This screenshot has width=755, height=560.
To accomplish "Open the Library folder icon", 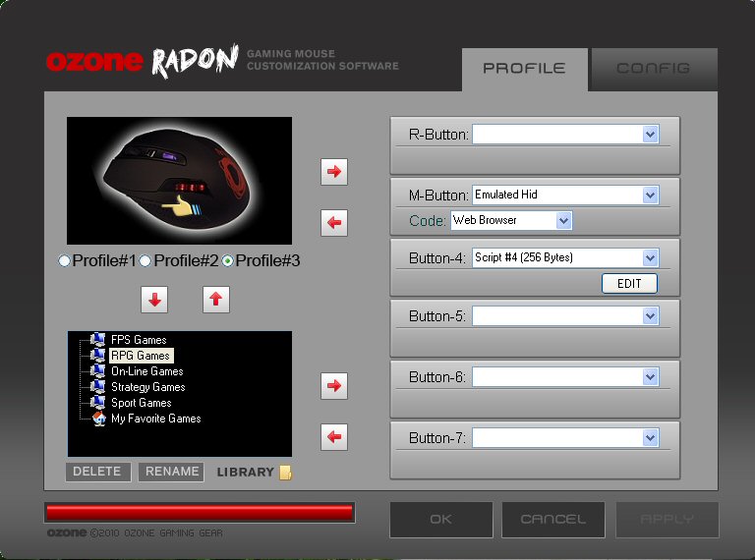I will [285, 472].
